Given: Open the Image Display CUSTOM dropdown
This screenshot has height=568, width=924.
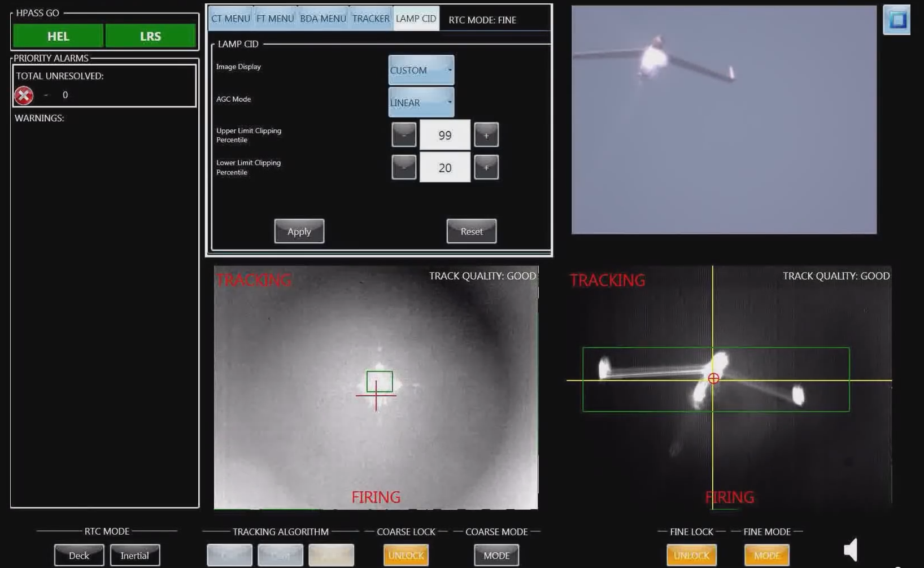Looking at the screenshot, I should pyautogui.click(x=421, y=71).
